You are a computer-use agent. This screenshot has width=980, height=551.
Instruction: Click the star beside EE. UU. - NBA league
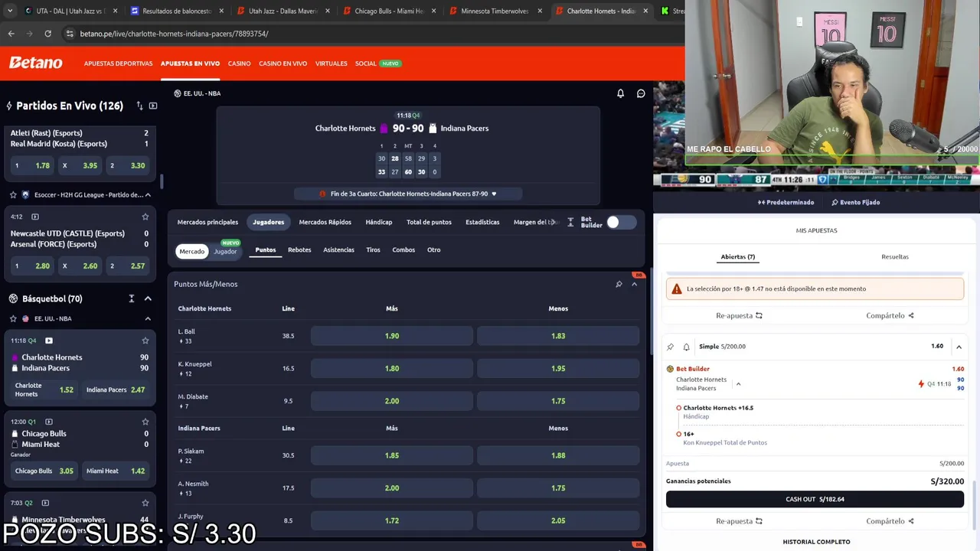(13, 318)
